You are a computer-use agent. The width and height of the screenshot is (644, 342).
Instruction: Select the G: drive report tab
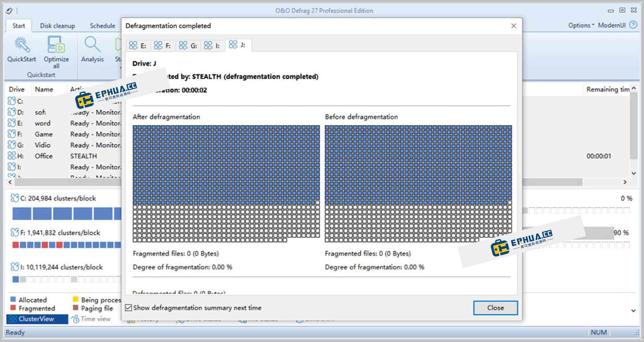click(x=188, y=46)
